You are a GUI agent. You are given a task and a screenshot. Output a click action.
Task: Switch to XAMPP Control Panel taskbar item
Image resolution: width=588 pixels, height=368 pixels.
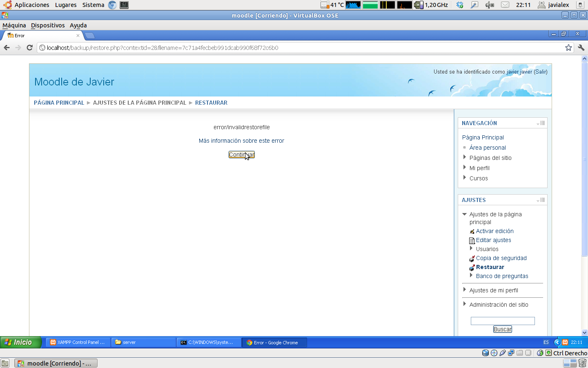78,342
